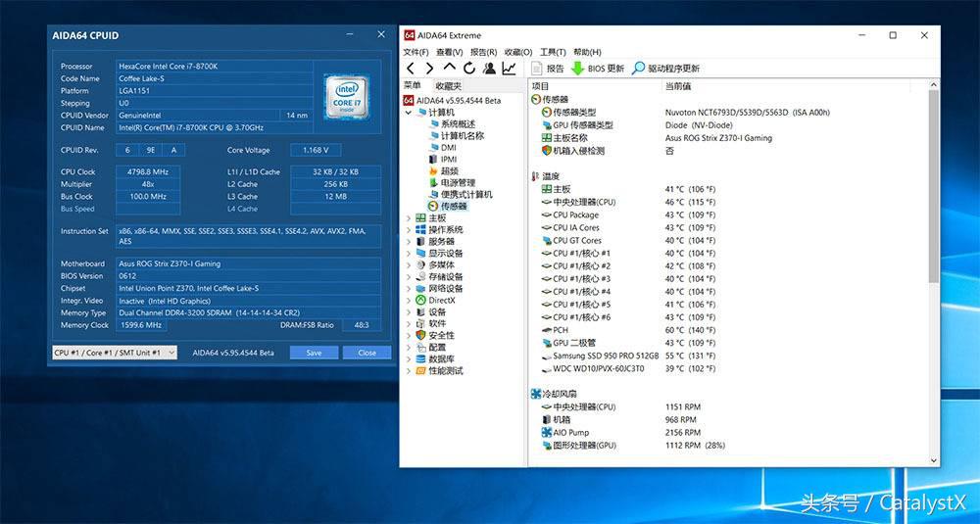Click the 报告 report toolbar button
980x524 pixels.
[547, 69]
